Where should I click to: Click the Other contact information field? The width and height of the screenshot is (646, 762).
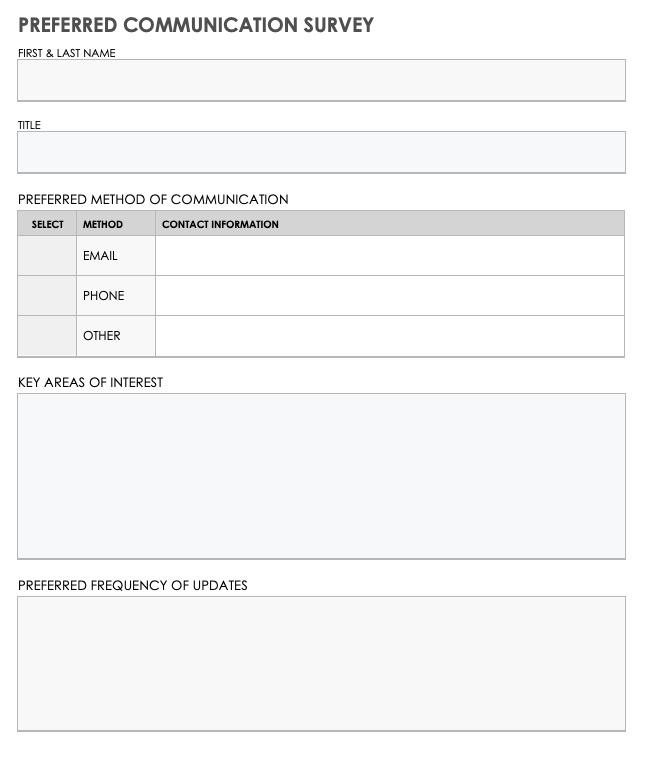[389, 336]
